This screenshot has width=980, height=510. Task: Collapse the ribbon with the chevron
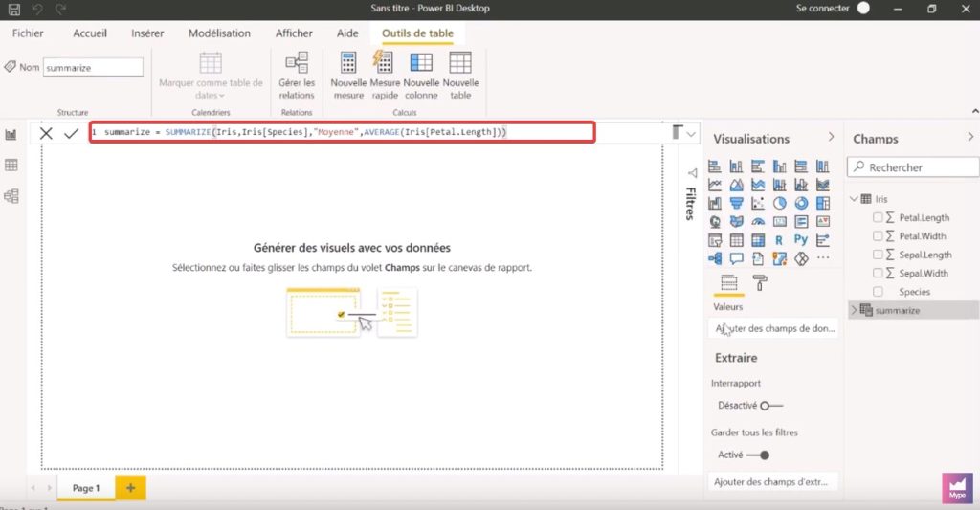[x=975, y=111]
